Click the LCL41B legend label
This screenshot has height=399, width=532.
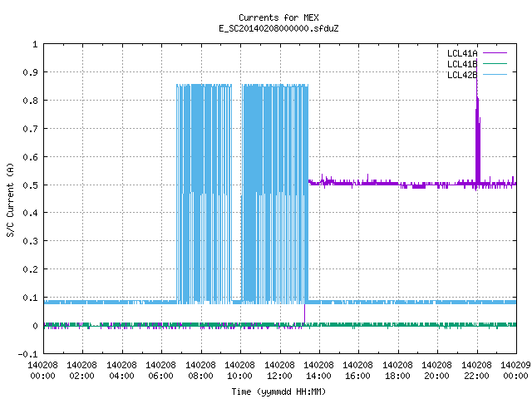(462, 64)
